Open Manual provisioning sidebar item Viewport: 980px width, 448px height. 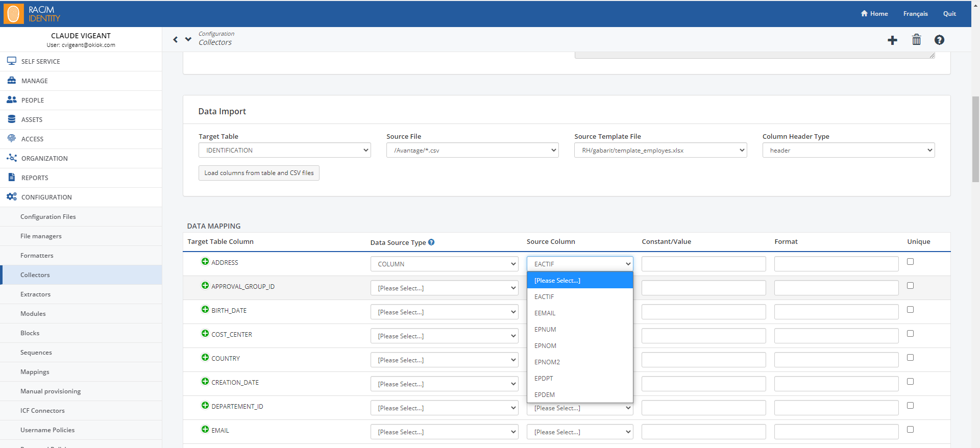[x=81, y=391]
